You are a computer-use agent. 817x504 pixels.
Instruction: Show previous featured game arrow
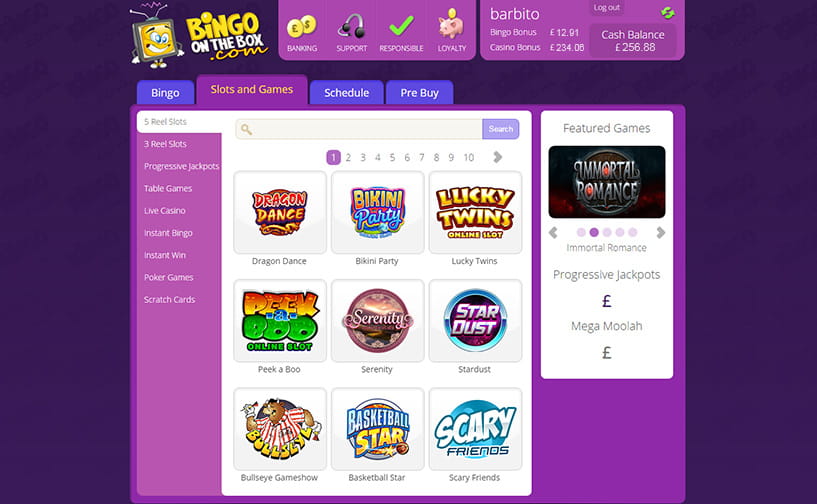click(553, 232)
